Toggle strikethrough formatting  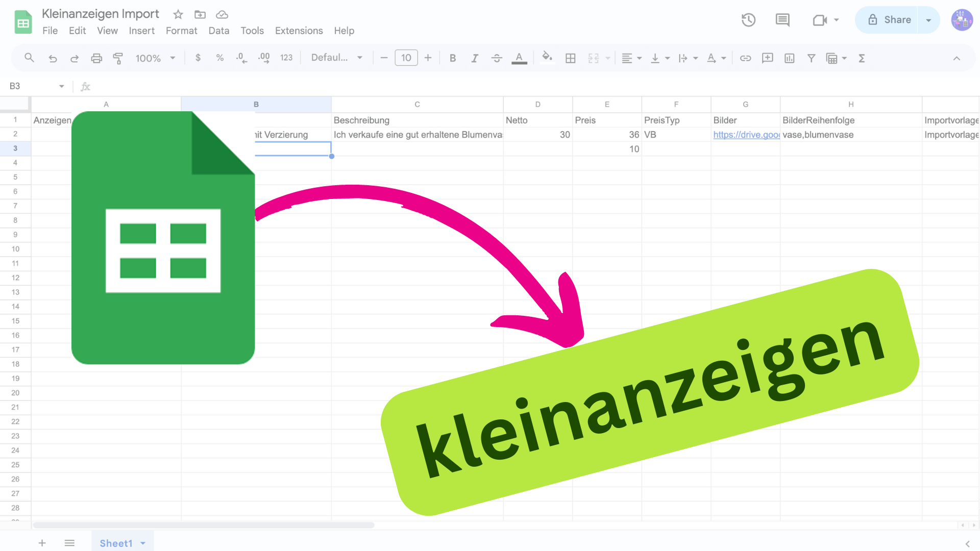click(x=497, y=58)
